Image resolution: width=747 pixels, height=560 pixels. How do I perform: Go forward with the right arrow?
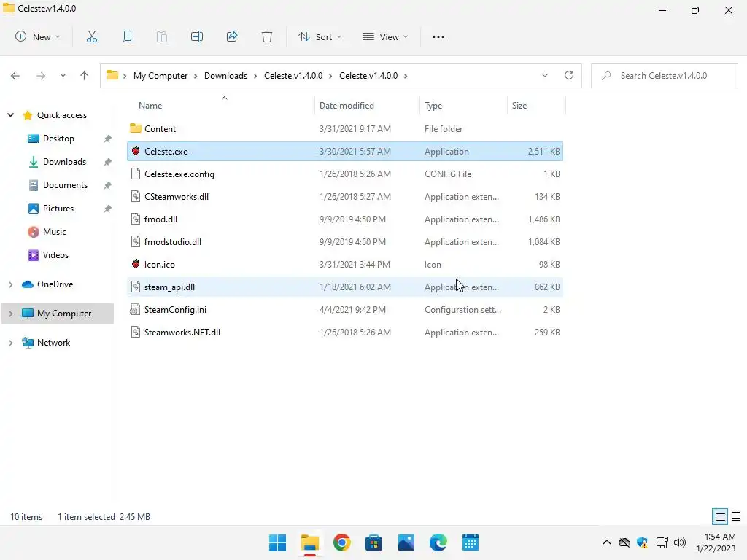[41, 75]
